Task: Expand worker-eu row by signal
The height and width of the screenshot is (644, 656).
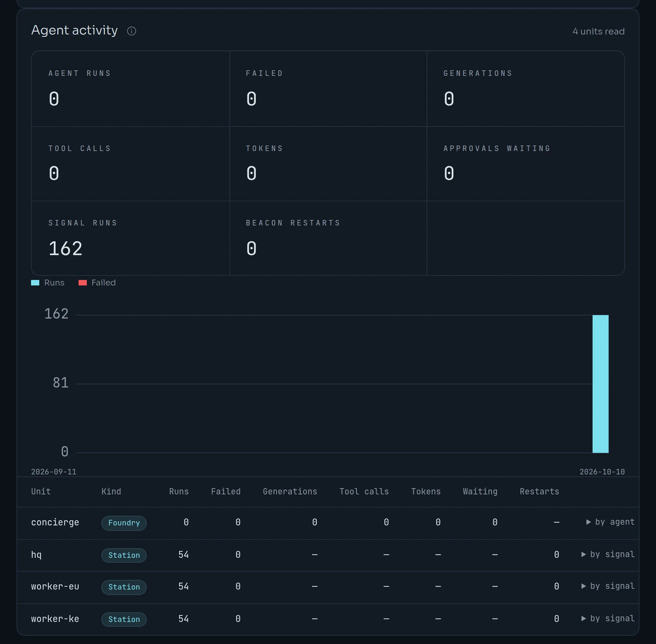Action: (x=608, y=586)
